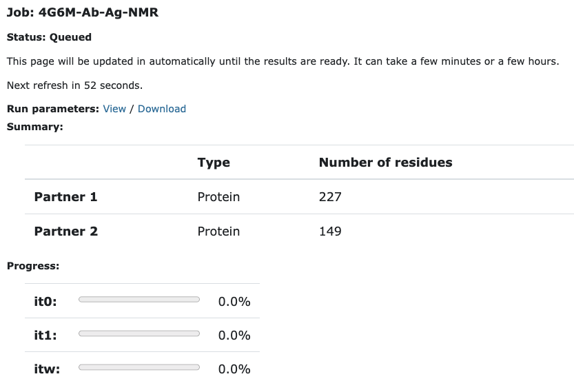Click Partner 1 Protein type cell

click(x=218, y=197)
